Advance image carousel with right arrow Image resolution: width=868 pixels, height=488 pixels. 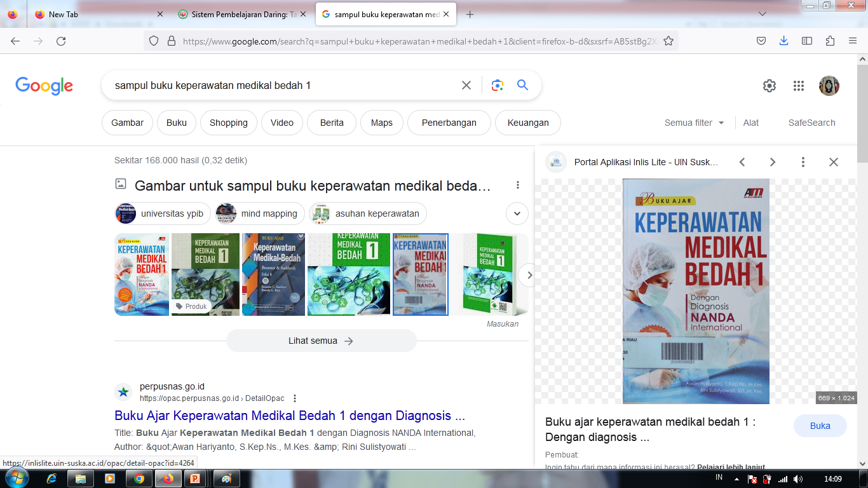coord(529,275)
